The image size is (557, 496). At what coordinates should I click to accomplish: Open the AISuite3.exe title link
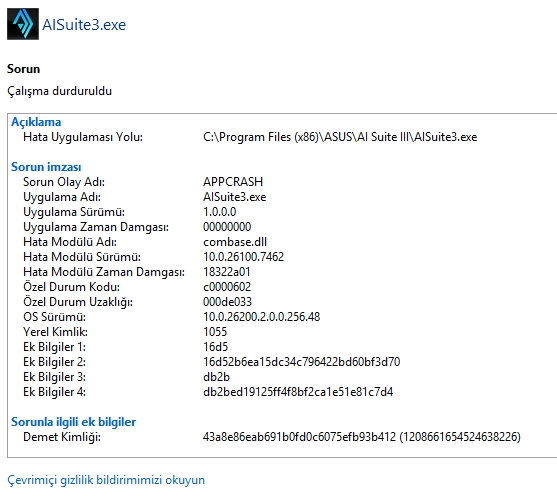(84, 25)
